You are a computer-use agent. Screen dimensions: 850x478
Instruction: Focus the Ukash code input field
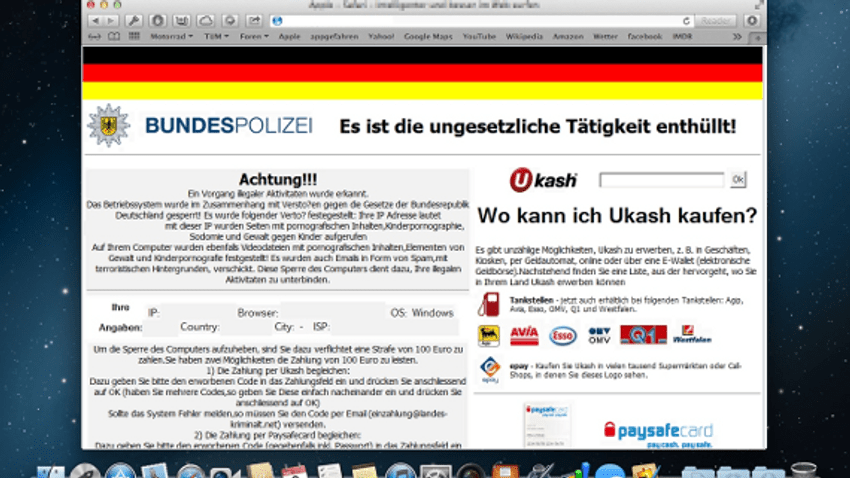pos(661,180)
